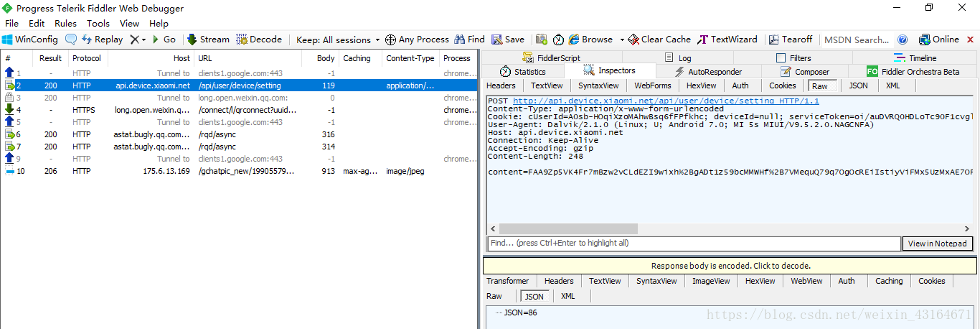Screen dimensions: 980x329
Task: Click the camera screenshot icon
Action: 541,40
